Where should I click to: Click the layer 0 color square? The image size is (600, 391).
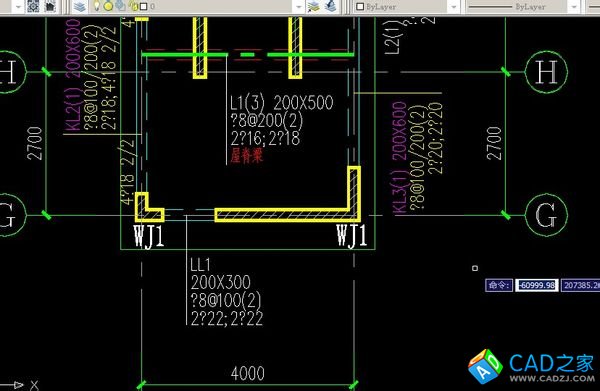[x=144, y=7]
